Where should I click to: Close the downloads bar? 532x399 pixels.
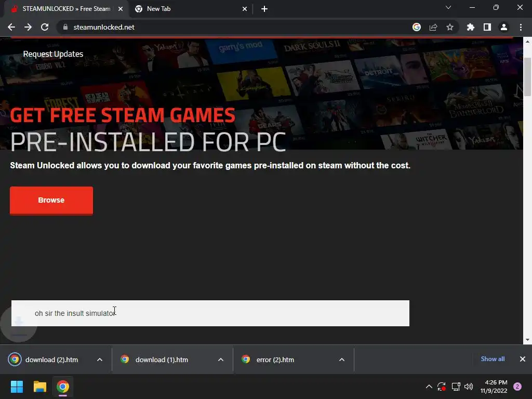point(523,359)
